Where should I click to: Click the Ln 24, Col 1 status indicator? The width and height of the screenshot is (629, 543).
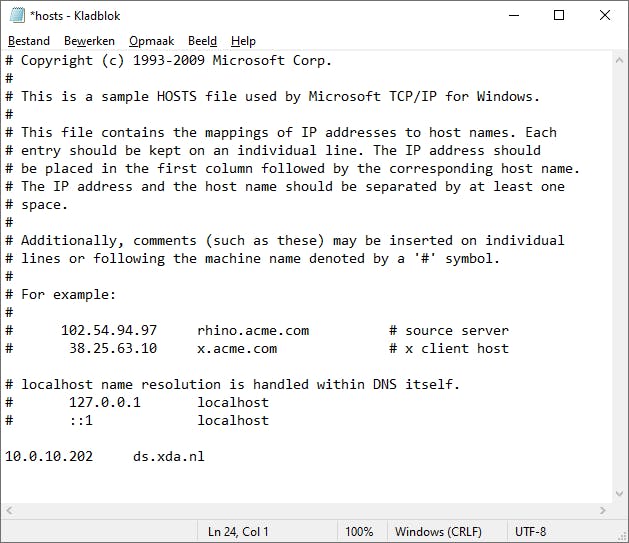[238, 532]
